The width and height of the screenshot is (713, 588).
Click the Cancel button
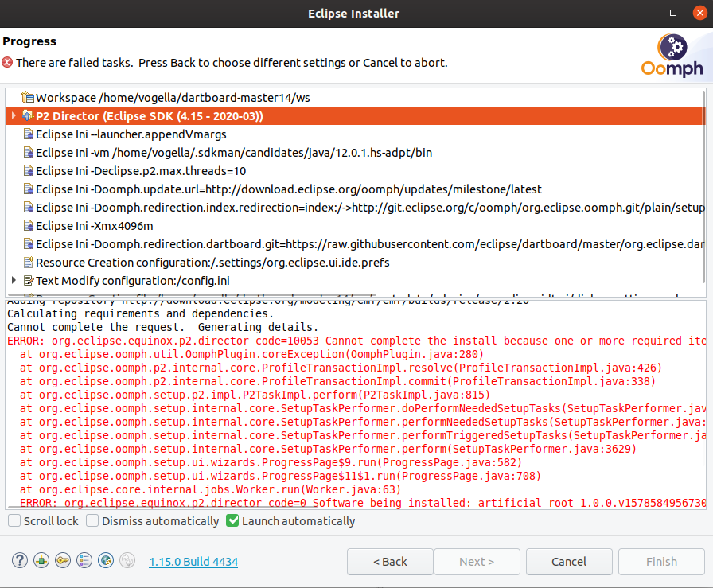[x=569, y=562]
